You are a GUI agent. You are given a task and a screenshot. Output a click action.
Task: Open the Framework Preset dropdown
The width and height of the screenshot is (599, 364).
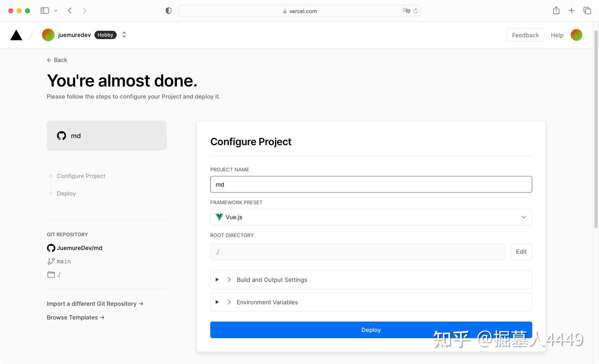371,217
